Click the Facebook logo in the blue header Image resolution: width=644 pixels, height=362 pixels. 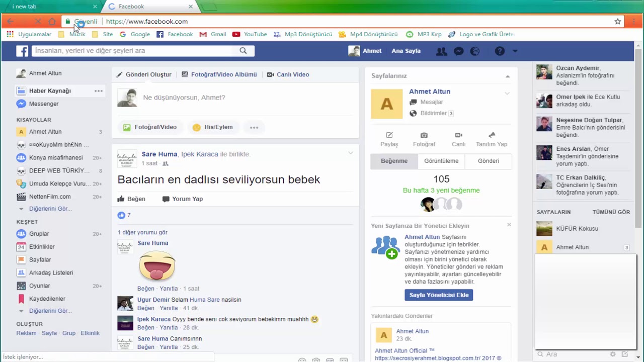pos(22,51)
